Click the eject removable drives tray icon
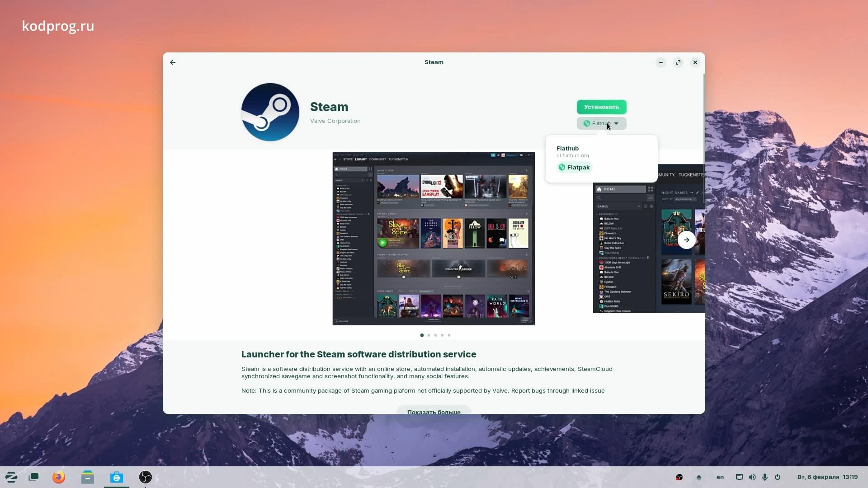This screenshot has width=868, height=488. coord(699,477)
